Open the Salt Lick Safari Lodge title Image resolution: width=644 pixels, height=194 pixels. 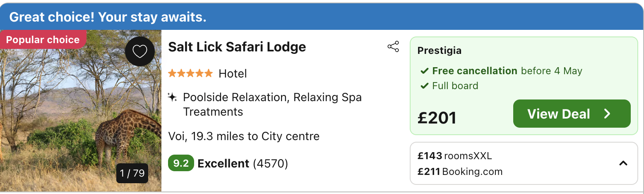237,47
